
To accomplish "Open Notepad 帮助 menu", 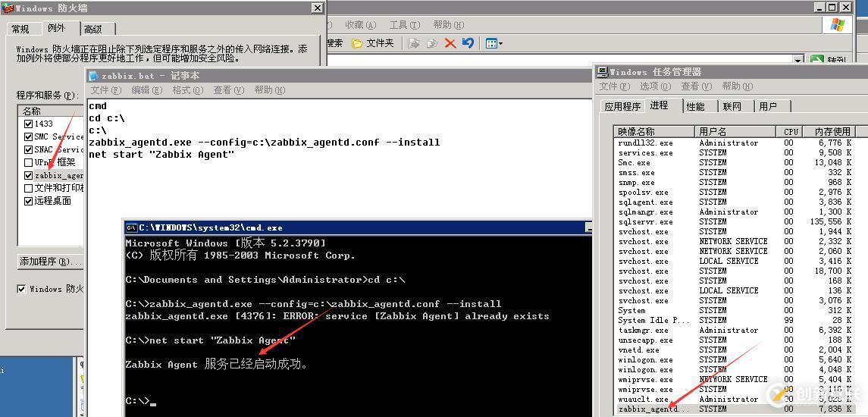I will click(270, 89).
